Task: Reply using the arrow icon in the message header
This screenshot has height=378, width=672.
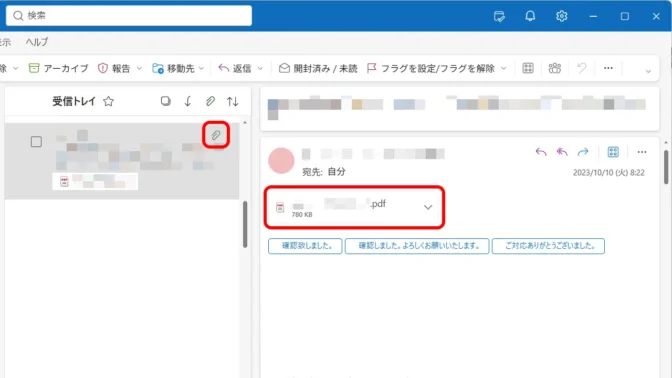Action: (x=541, y=152)
